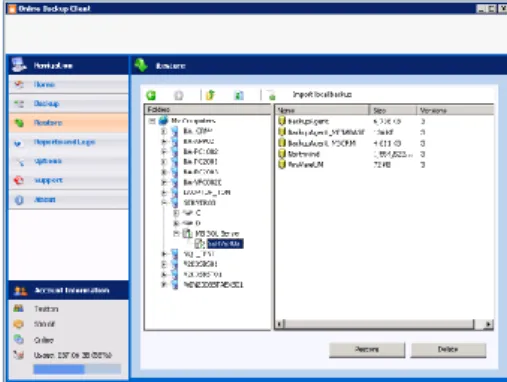
Task: Open the Support section
Action: pyautogui.click(x=68, y=180)
